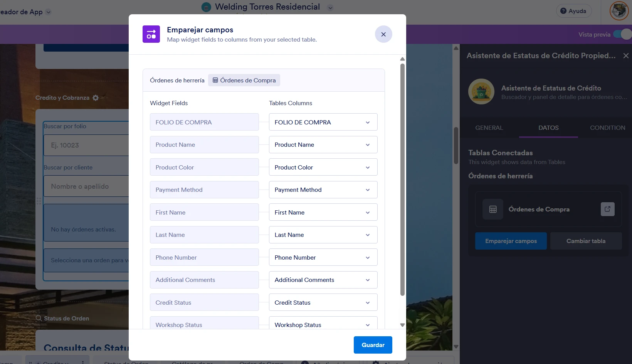Click the table grid icon in connected table card
This screenshot has height=364, width=632.
[492, 209]
